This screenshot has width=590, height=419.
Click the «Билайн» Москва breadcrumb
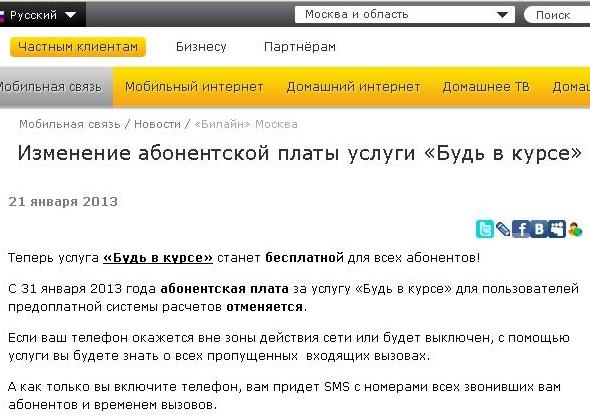click(246, 124)
